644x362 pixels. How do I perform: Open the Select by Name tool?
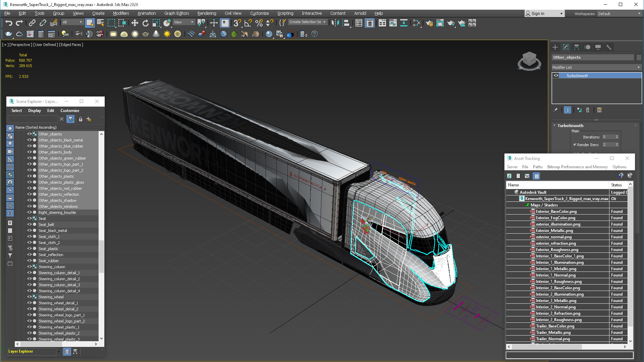pos(100,23)
